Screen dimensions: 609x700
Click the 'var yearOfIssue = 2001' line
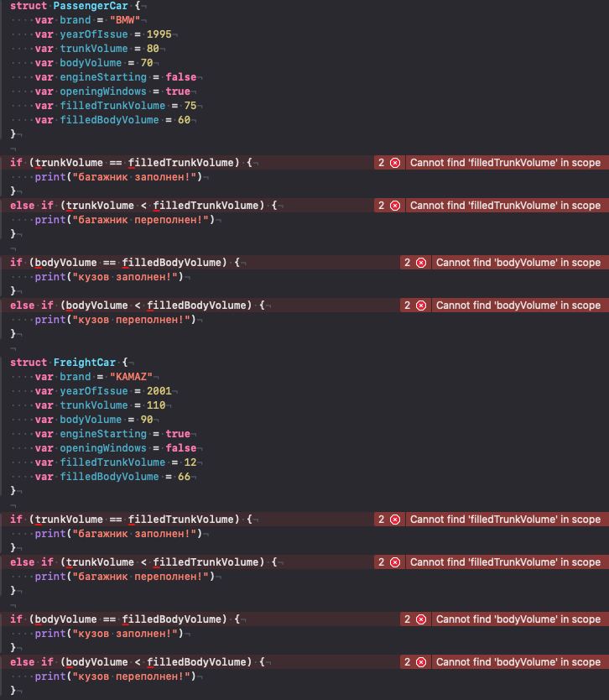click(x=103, y=391)
